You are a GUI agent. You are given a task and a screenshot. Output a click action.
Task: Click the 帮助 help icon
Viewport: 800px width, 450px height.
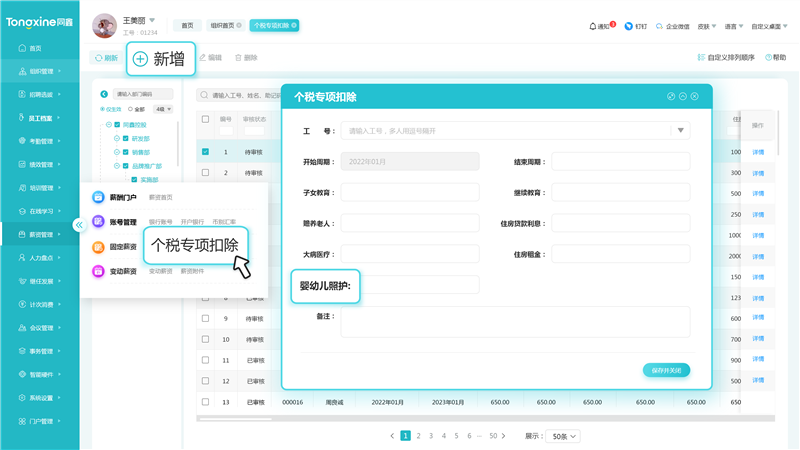[768, 58]
